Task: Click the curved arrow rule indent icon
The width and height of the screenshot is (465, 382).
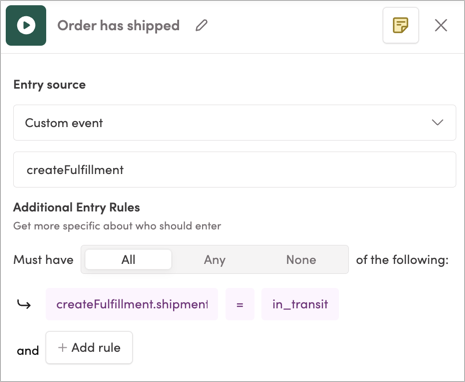Action: pyautogui.click(x=24, y=304)
